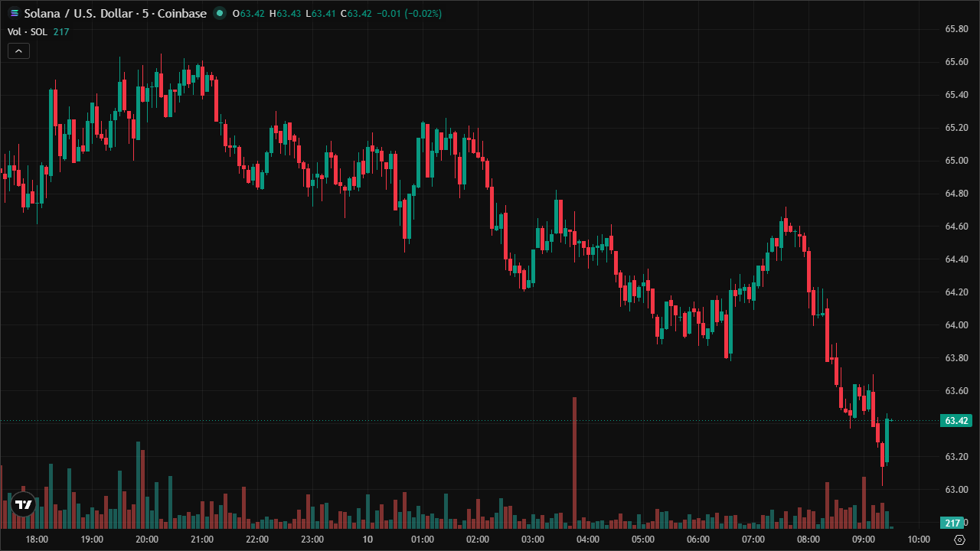Click the TradingView logo
Viewport: 980px width, 551px height.
[24, 504]
